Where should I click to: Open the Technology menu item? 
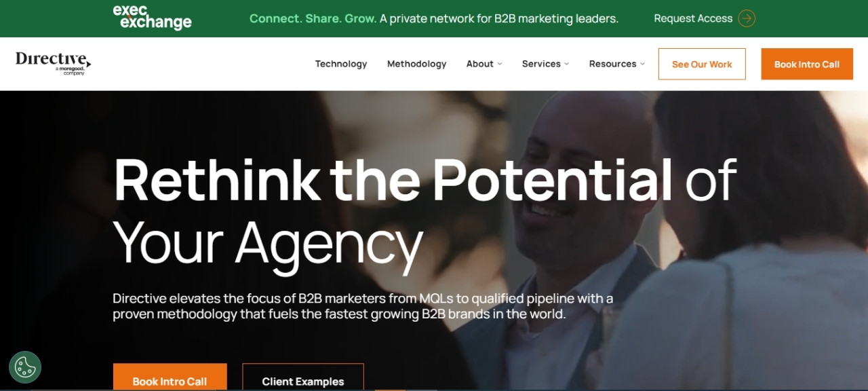tap(341, 64)
